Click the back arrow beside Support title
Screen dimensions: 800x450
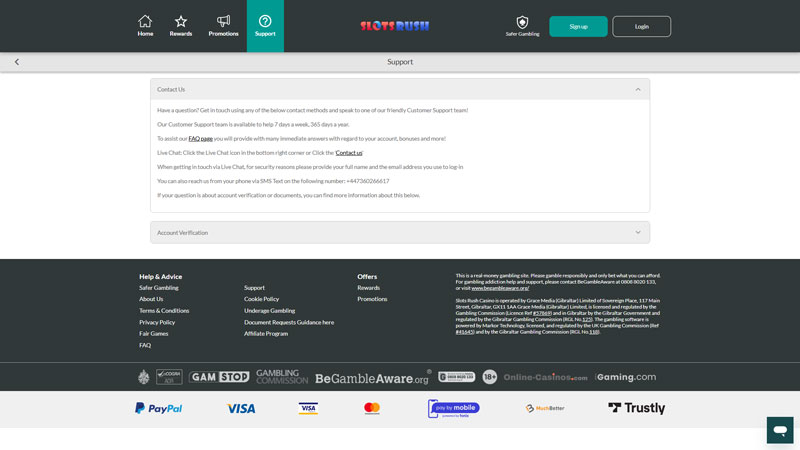coord(17,62)
